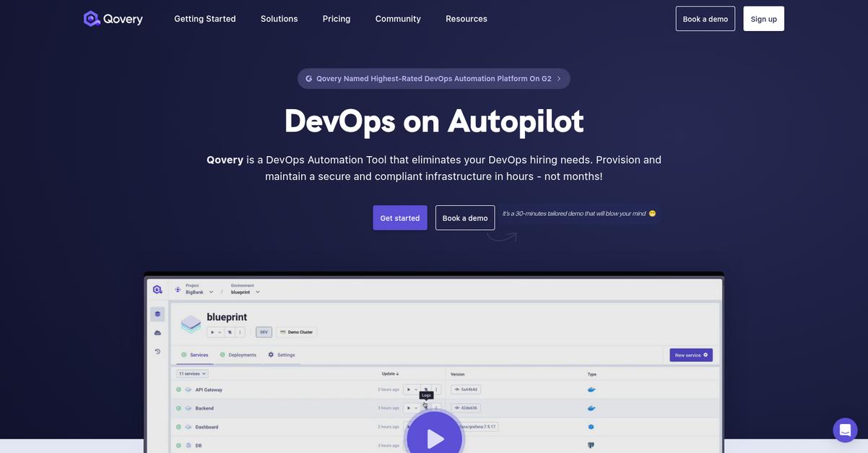Viewport: 868px width, 453px height.
Task: Click the Sign up button
Action: click(764, 19)
